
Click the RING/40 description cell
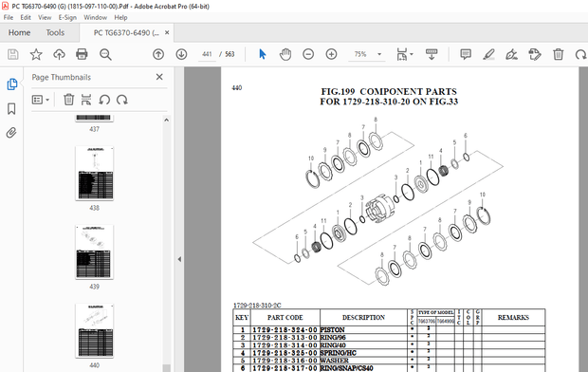pyautogui.click(x=363, y=345)
